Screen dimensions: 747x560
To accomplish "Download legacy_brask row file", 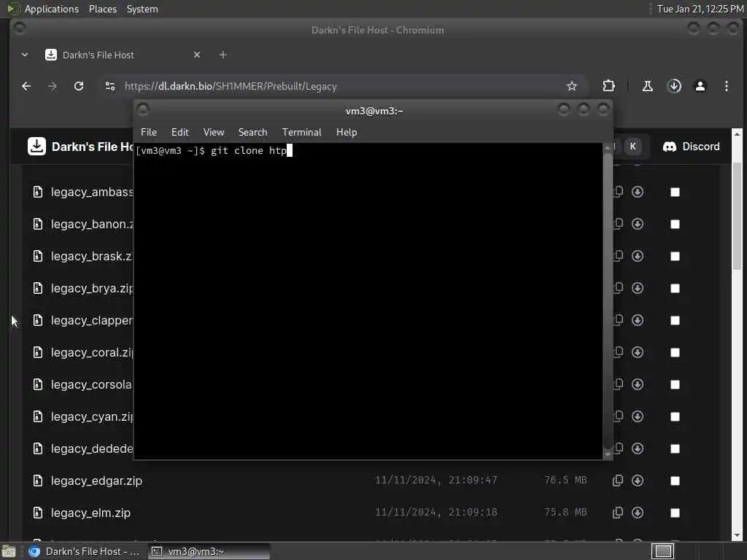I will coord(638,256).
